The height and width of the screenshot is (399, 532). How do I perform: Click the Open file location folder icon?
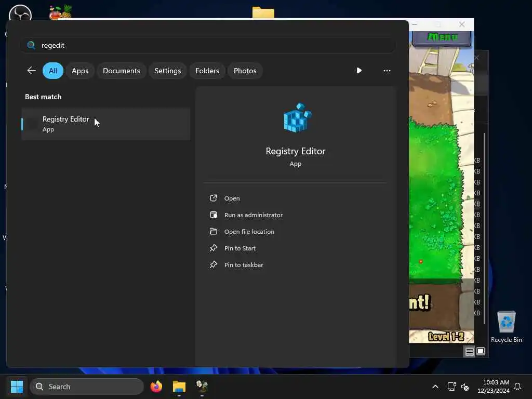click(214, 231)
